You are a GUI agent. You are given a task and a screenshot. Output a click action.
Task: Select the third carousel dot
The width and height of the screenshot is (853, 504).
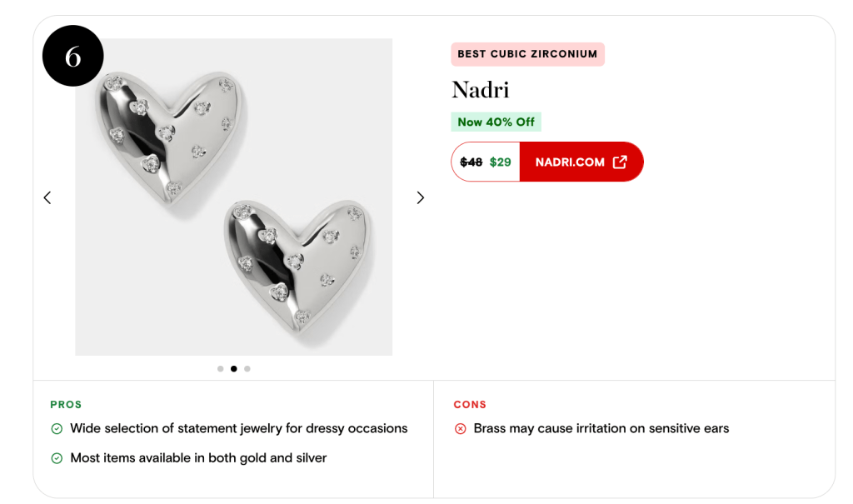(x=247, y=368)
